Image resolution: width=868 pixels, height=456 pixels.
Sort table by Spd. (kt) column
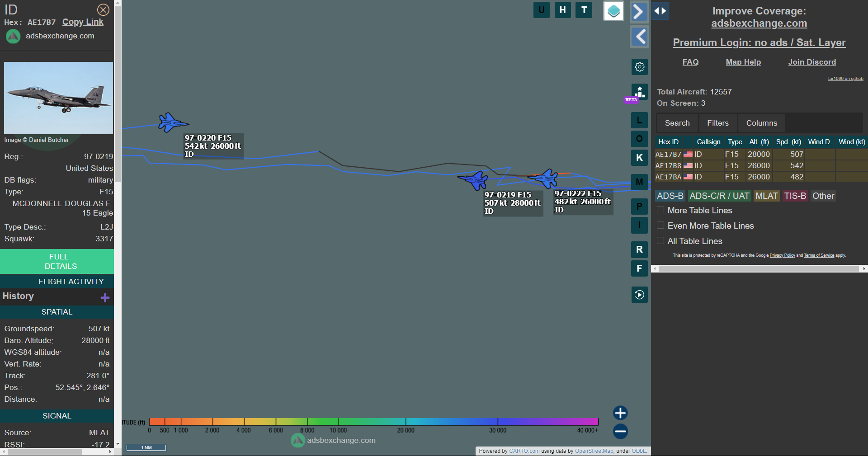coord(788,142)
